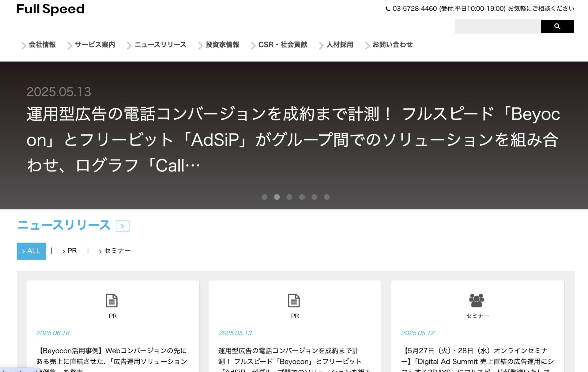Click the chevron before サービス案内
Viewport: 588px width, 372px height.
70,46
